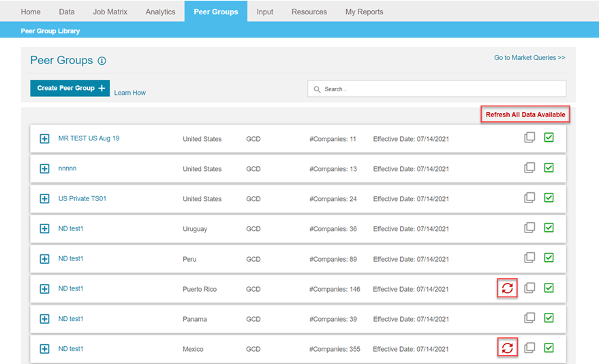Open Peer Groups info icon
The width and height of the screenshot is (599, 364).
point(102,61)
